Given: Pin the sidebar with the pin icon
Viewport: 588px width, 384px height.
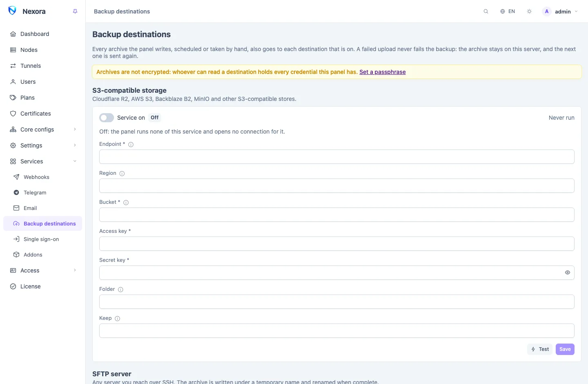Looking at the screenshot, I should pos(75,11).
